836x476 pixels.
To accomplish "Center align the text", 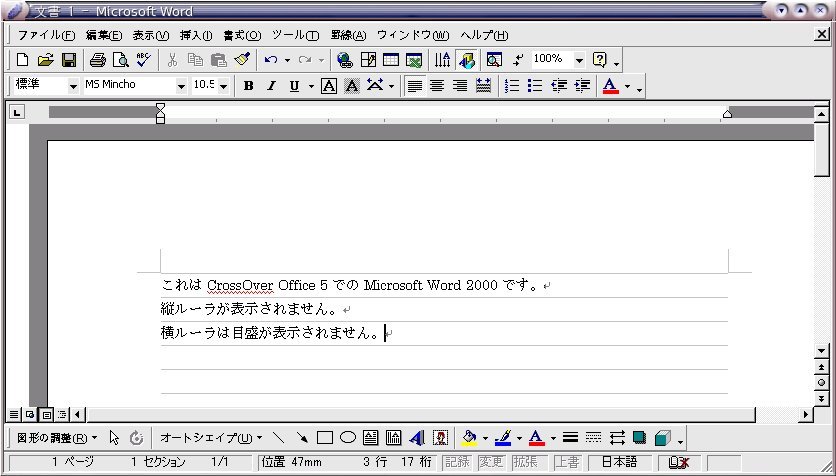I will point(437,86).
